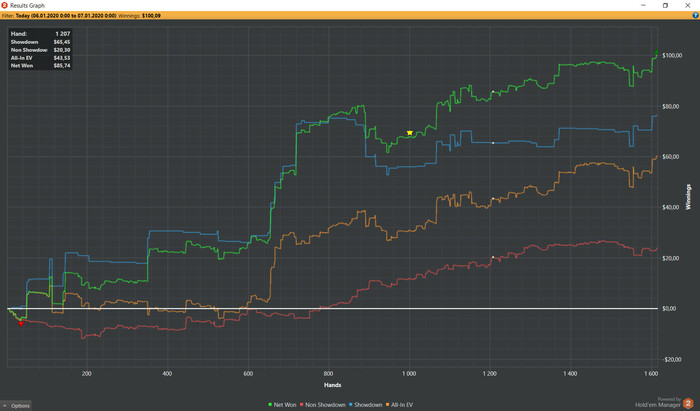
Task: Toggle the All-In EV legend entry
Action: [400, 405]
